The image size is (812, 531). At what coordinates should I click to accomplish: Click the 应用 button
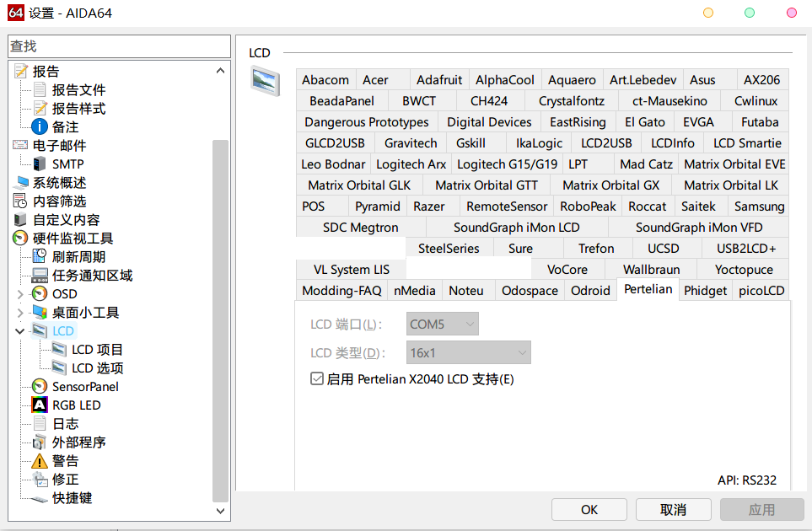[x=761, y=510]
